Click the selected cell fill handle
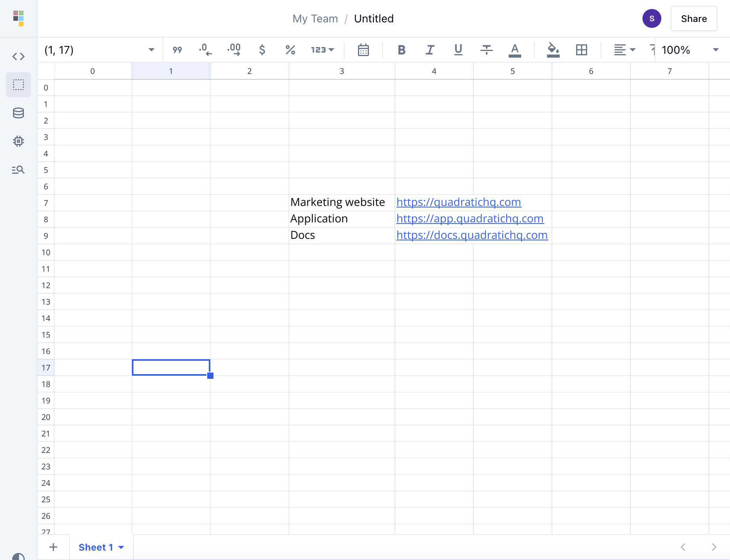The height and width of the screenshot is (560, 730). coord(210,376)
